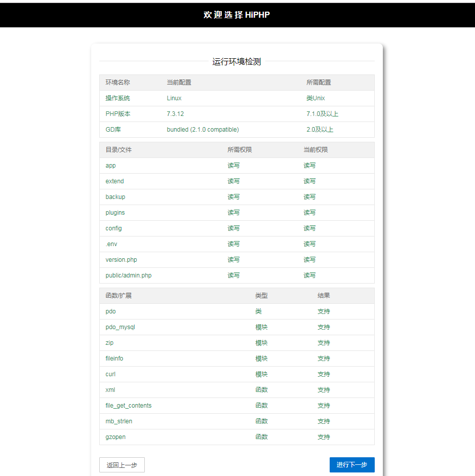
Task: Select the version.php file row
Action: click(237, 260)
